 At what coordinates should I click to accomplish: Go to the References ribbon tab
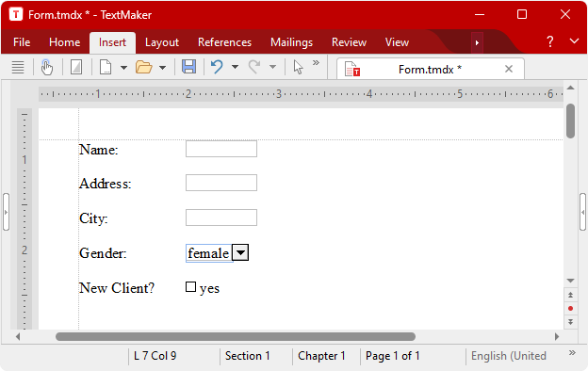coord(224,42)
